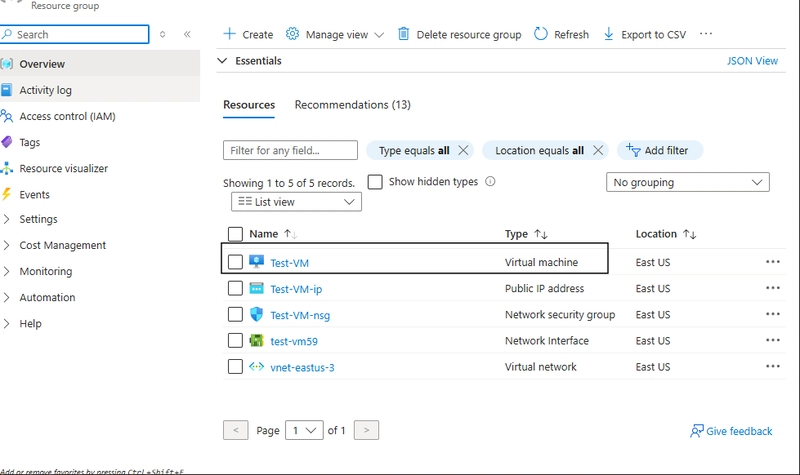Click the Activity log icon

point(7,90)
